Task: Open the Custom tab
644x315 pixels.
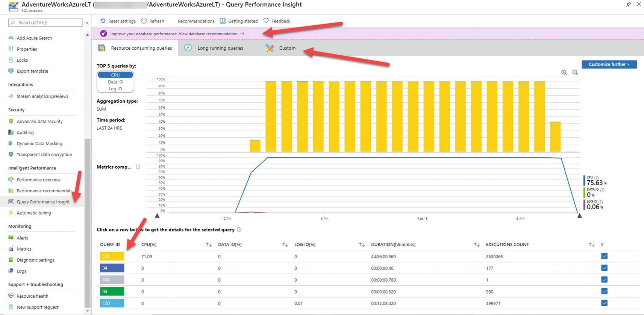Action: coord(280,48)
